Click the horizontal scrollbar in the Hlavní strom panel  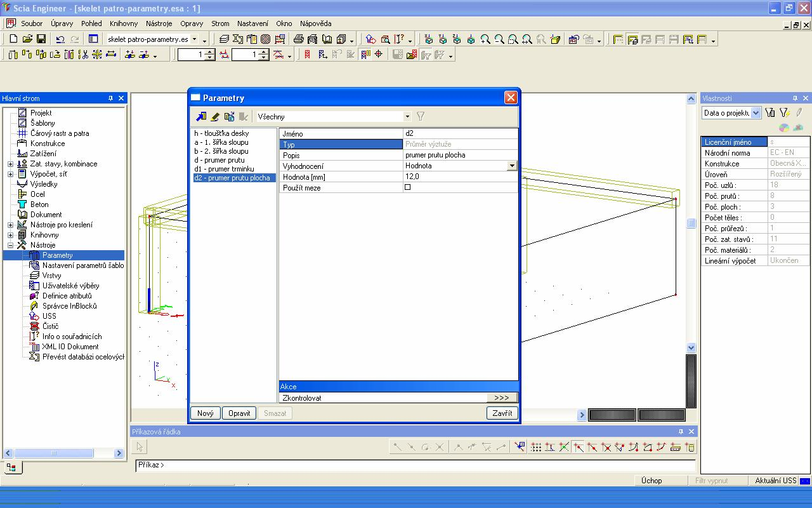point(62,453)
